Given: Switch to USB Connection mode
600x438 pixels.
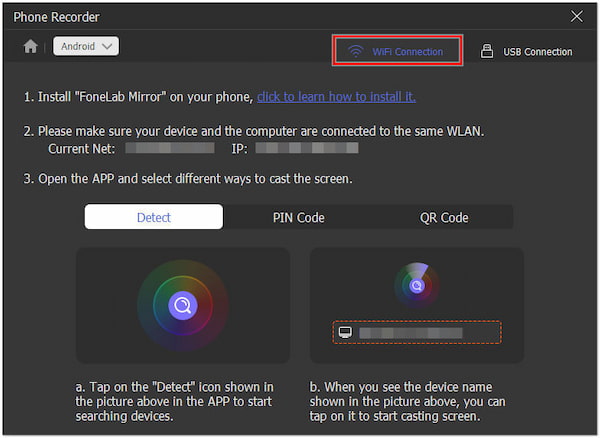Looking at the screenshot, I should click(x=526, y=51).
